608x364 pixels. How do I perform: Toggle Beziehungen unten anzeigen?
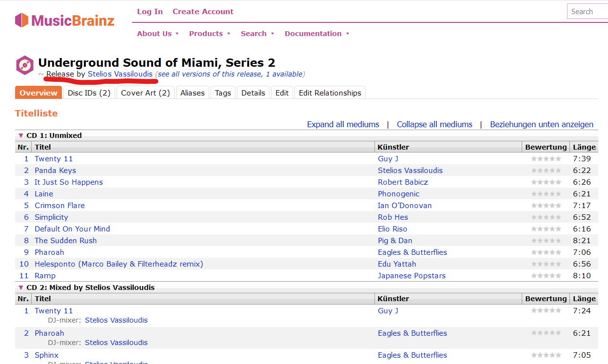tap(542, 124)
